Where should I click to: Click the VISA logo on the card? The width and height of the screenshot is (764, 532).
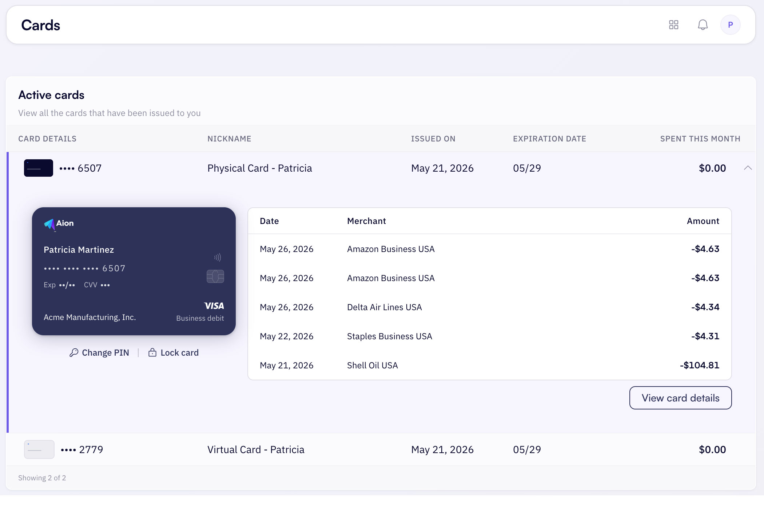coord(214,306)
